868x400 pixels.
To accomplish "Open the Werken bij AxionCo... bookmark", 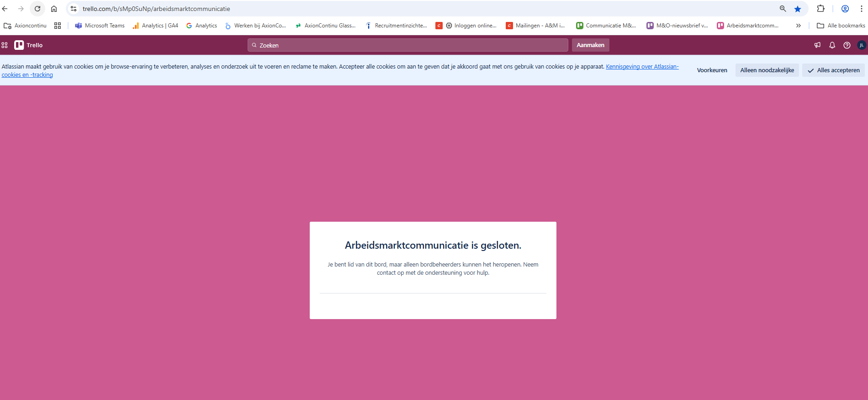I will click(255, 26).
